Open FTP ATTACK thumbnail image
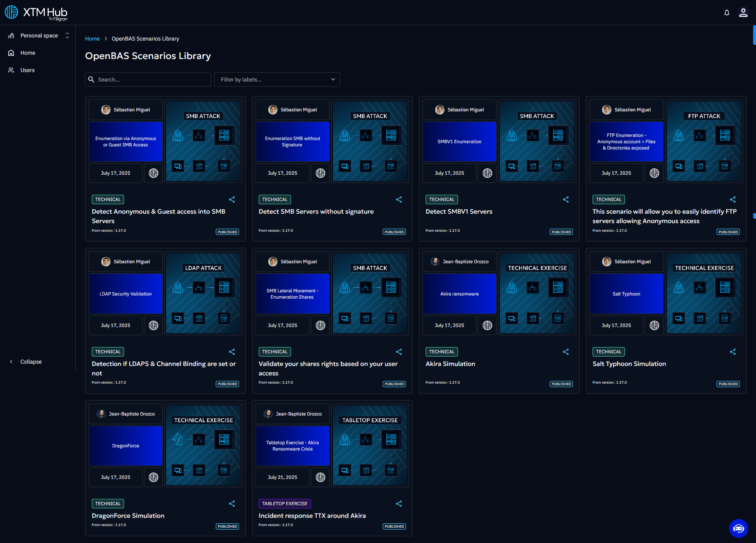Image resolution: width=756 pixels, height=543 pixels. (704, 141)
